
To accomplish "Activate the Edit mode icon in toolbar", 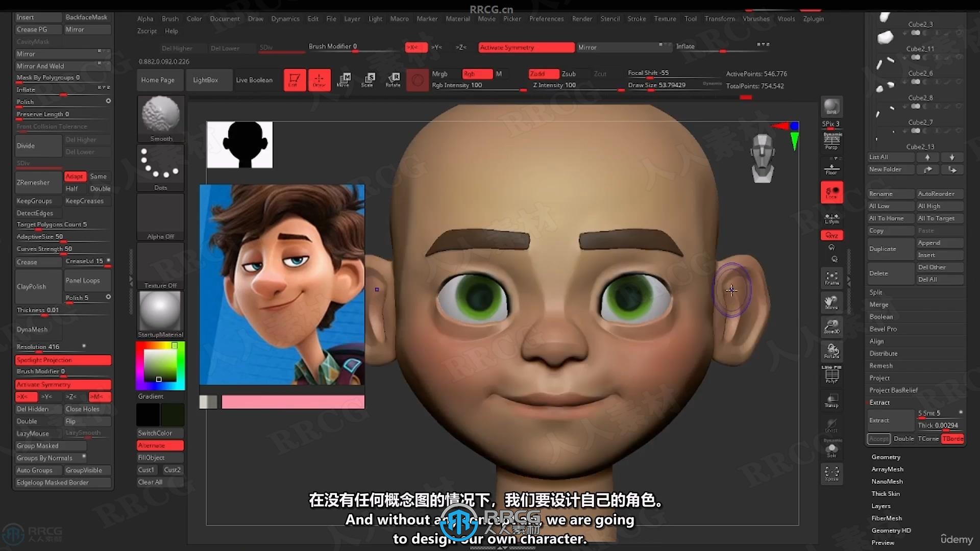I will click(295, 80).
